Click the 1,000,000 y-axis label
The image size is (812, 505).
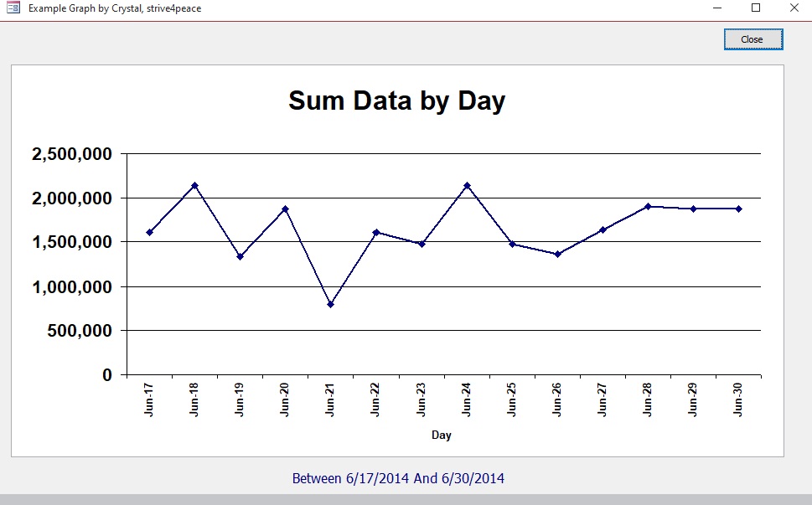(x=72, y=286)
